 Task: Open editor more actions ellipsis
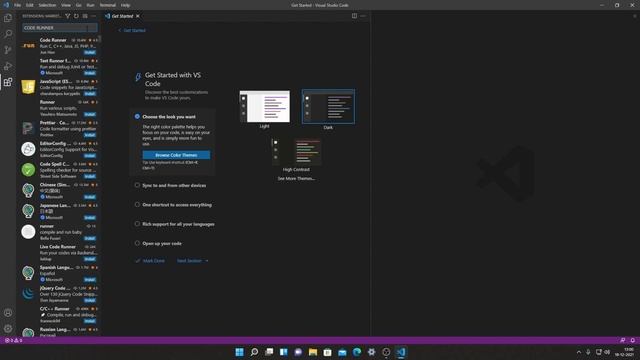tap(363, 16)
